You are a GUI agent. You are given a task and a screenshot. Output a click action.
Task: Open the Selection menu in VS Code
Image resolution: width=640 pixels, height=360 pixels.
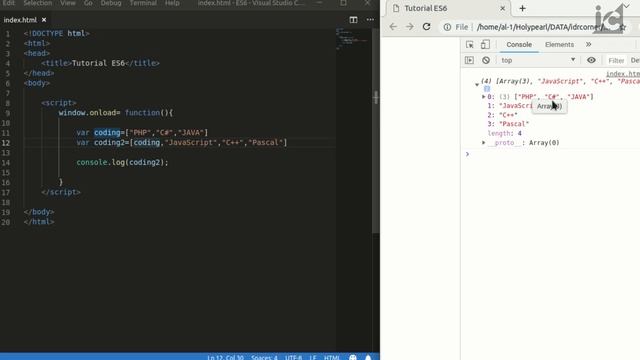click(x=38, y=3)
